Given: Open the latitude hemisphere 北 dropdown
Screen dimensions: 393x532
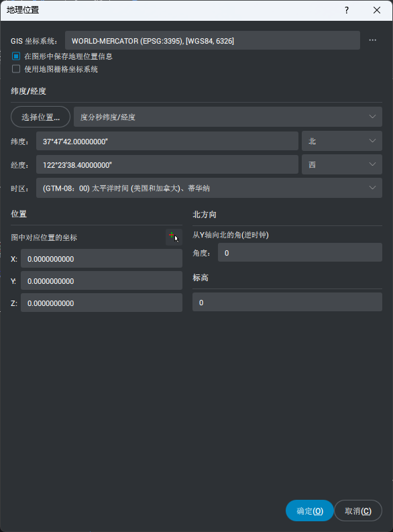Looking at the screenshot, I should 342,141.
